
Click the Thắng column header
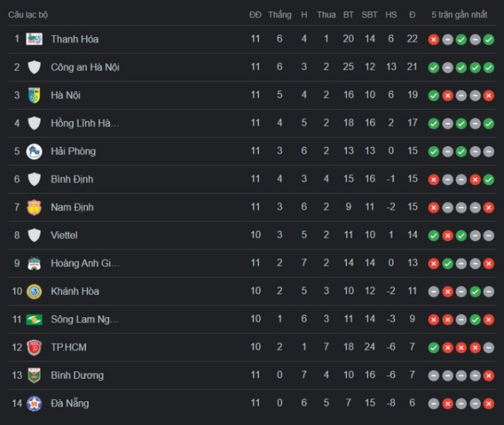coord(280,15)
